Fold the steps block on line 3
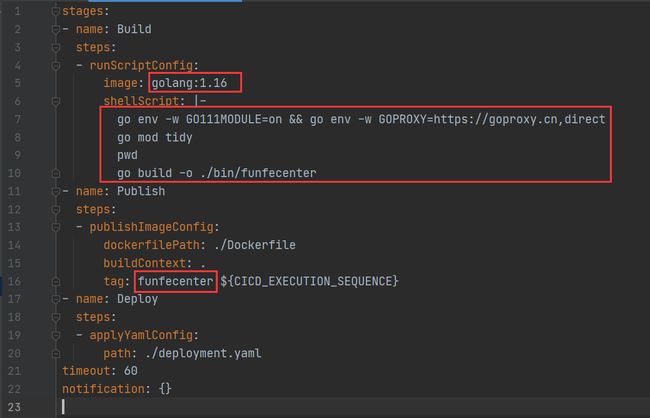Screen dimensions: 650x418 (56, 48)
